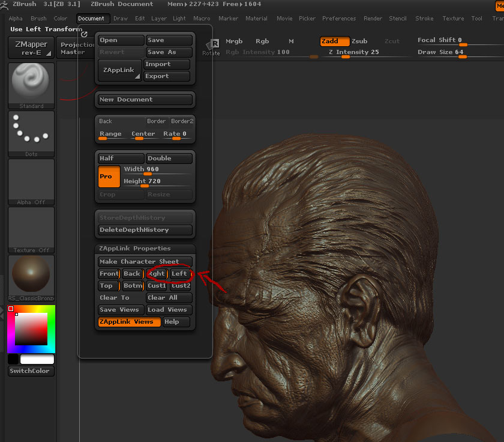Click the ZAppLink Help button

(x=176, y=322)
